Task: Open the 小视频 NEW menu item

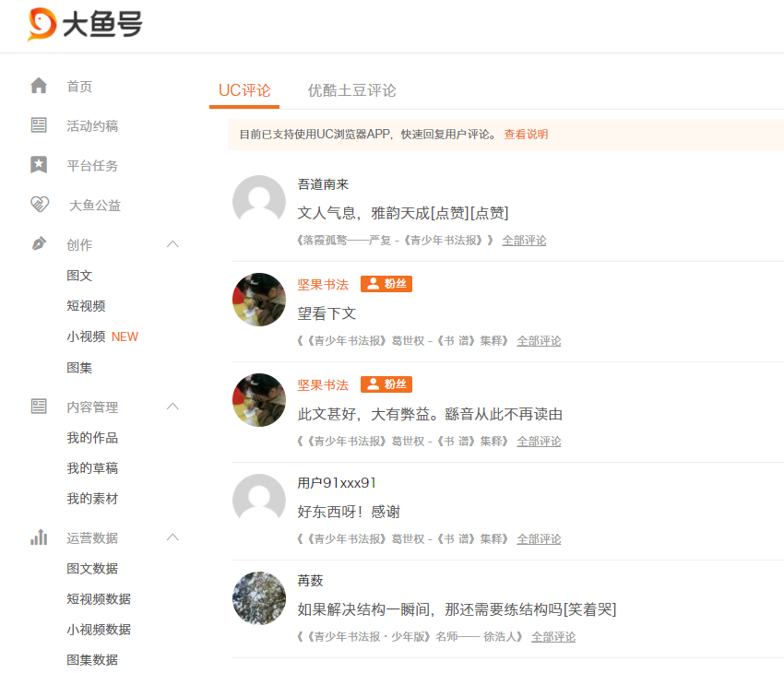Action: (x=102, y=336)
